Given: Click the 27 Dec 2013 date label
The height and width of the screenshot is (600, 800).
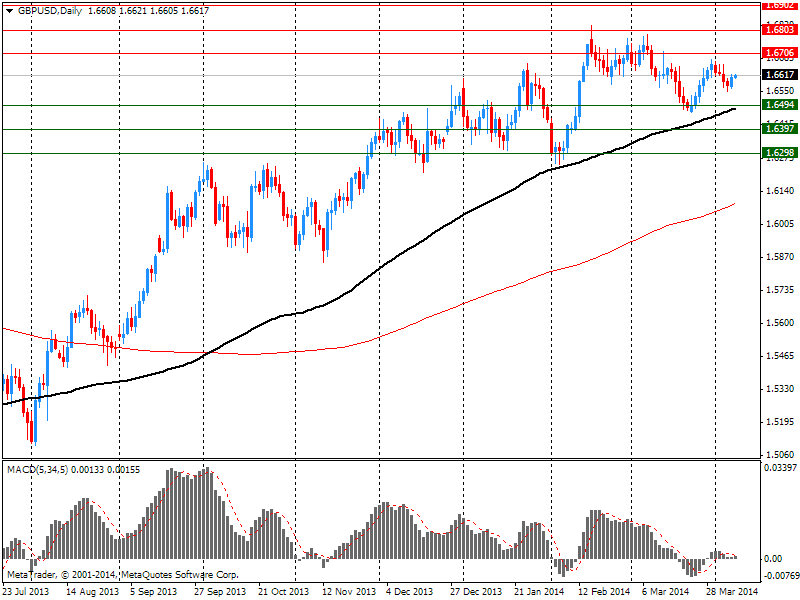Looking at the screenshot, I should pos(476,592).
